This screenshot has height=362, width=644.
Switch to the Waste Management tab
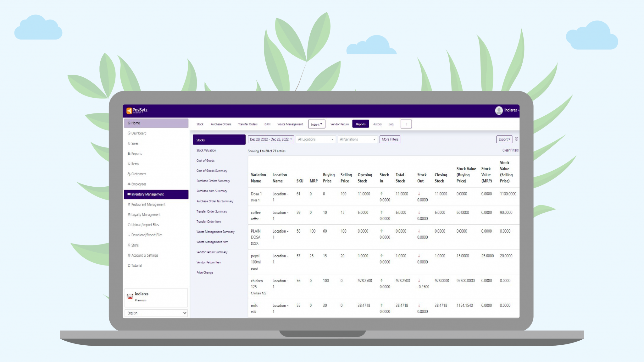tap(290, 124)
